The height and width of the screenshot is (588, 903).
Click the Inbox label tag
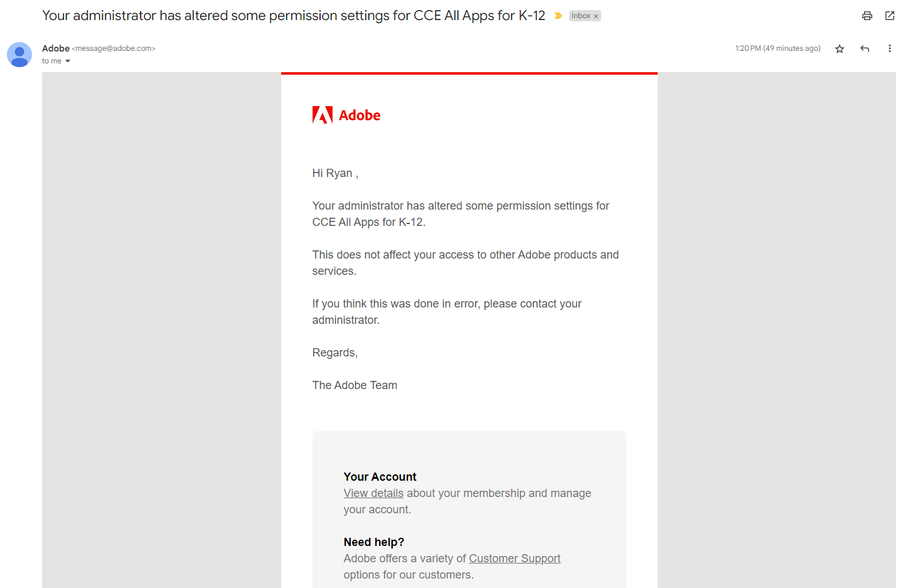pos(580,16)
